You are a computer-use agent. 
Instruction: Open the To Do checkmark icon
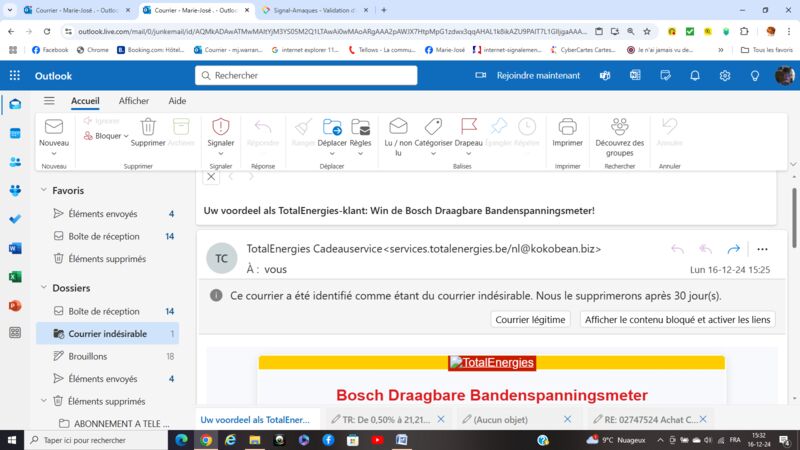tap(15, 219)
